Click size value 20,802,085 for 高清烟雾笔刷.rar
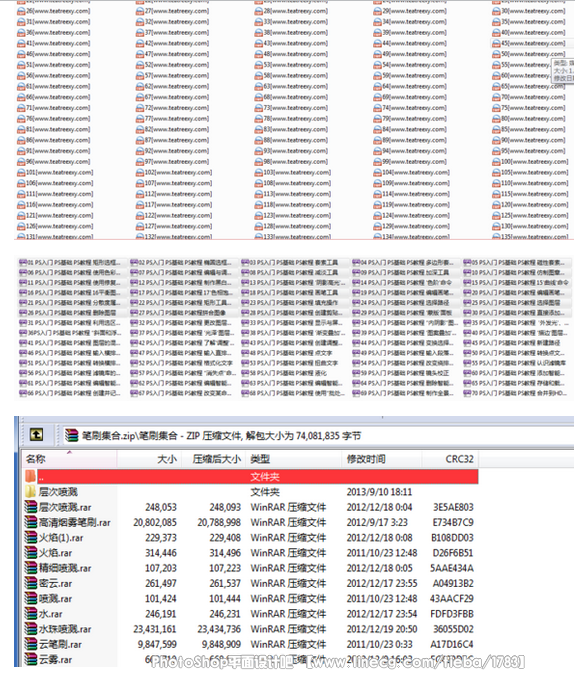Screen dimensions: 575x679 tap(155, 522)
